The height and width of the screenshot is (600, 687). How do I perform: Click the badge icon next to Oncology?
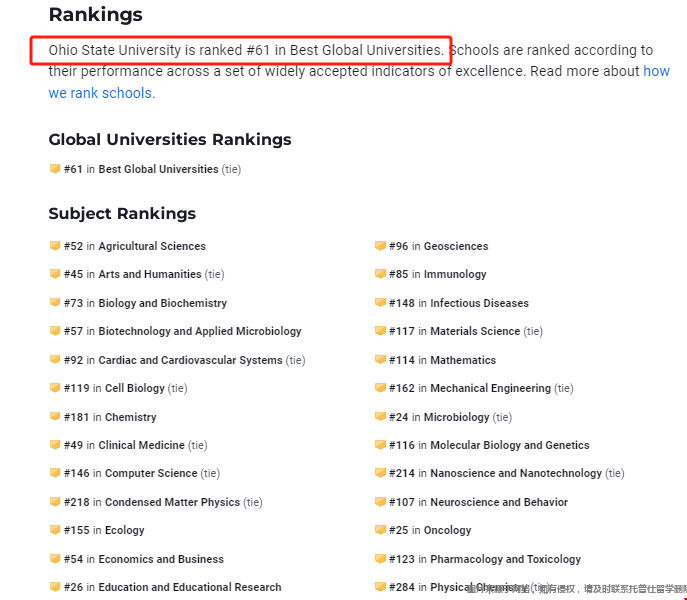(380, 529)
